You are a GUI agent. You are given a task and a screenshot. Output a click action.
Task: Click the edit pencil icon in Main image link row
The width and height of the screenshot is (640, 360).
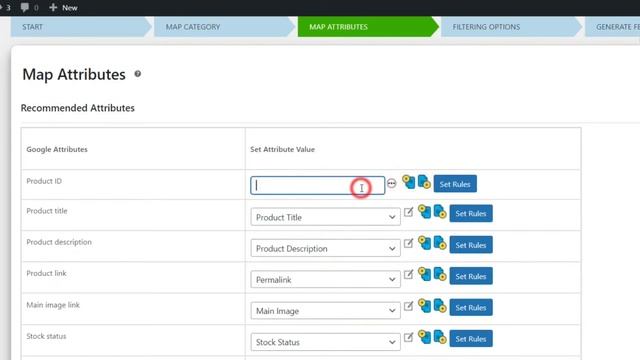click(409, 306)
